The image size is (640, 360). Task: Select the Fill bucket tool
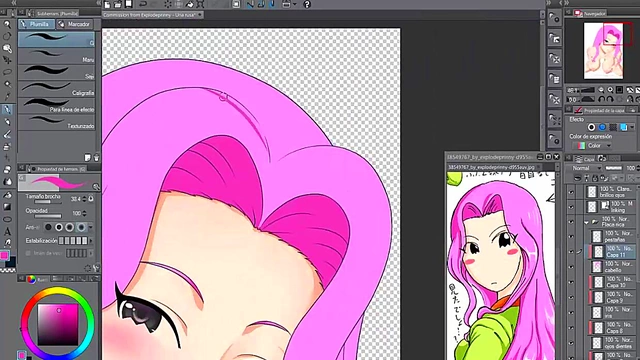point(7,195)
